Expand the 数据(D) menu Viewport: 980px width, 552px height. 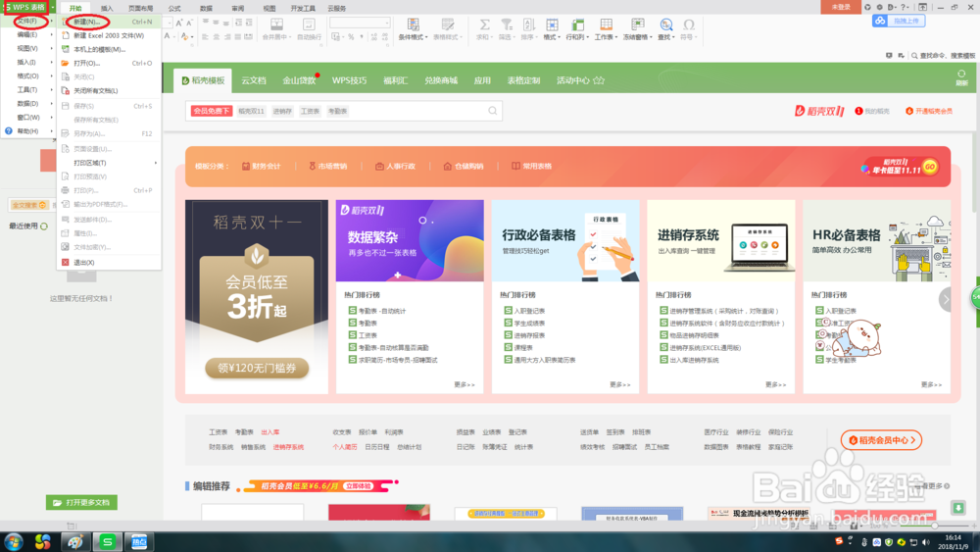click(x=28, y=103)
